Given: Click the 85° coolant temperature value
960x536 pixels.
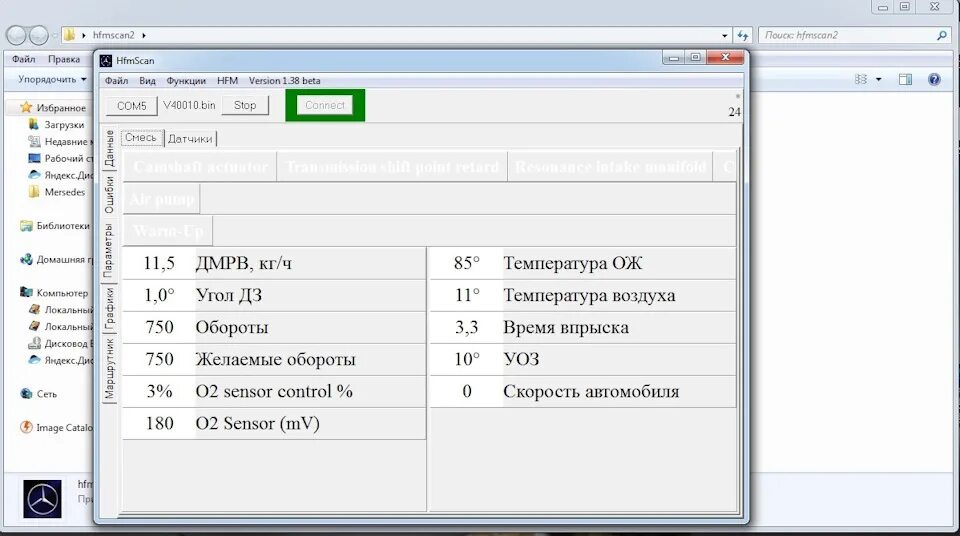Looking at the screenshot, I should click(x=467, y=263).
